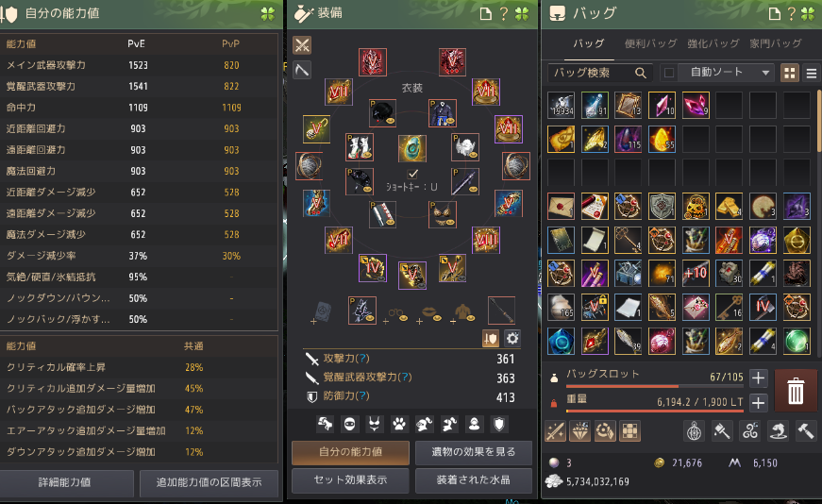Image resolution: width=822 pixels, height=504 pixels.
Task: Click the 詳細能力値 button
Action: point(67,482)
